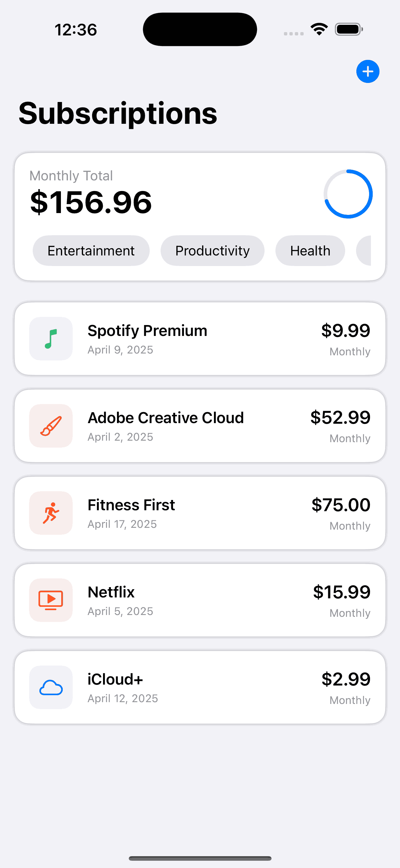Tap the battery status icon
The width and height of the screenshot is (400, 868).
[349, 29]
